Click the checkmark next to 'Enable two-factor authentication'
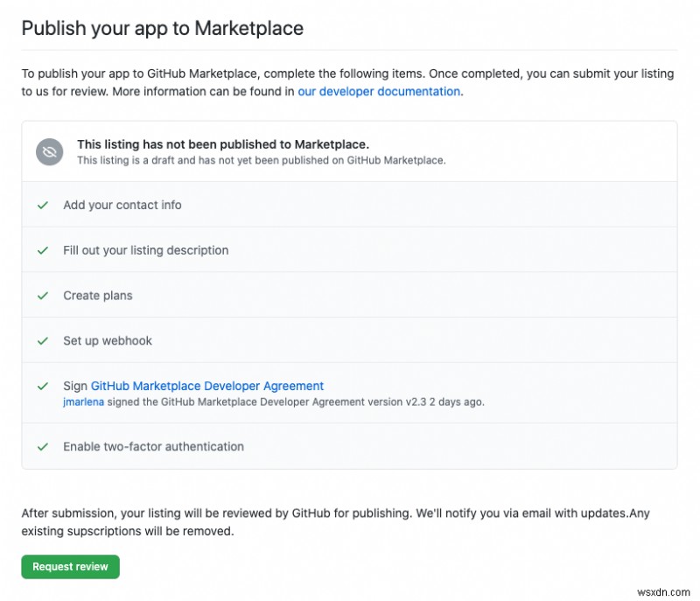 [x=42, y=446]
